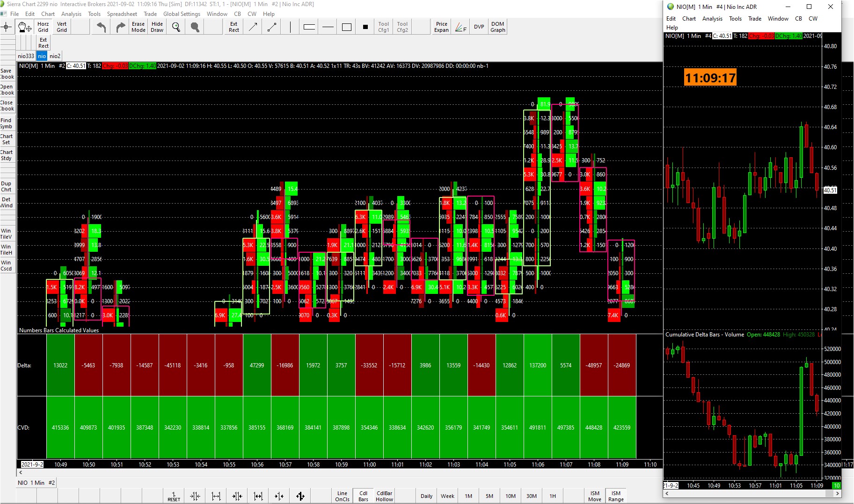This screenshot has width=854, height=504.
Task: Click the expand bar spacing icon
Action: (216, 496)
